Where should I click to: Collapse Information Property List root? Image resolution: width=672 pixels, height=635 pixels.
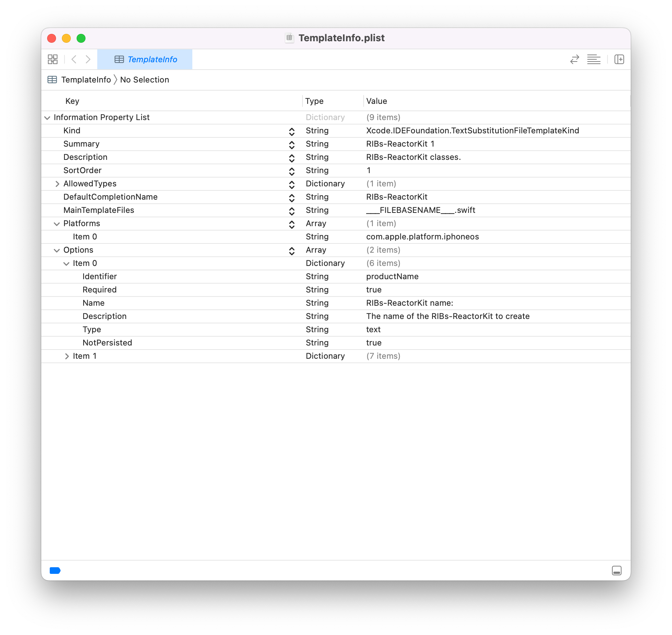(47, 118)
